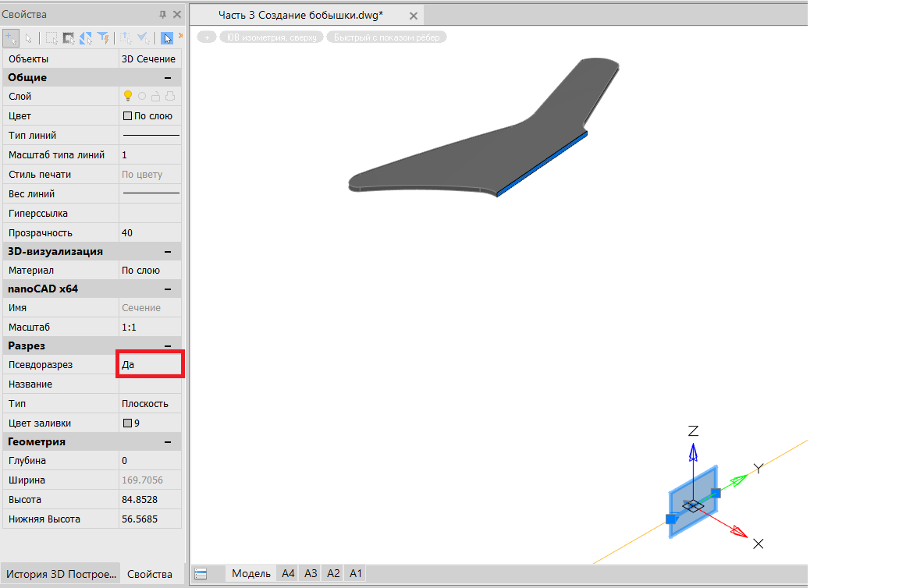The width and height of the screenshot is (899, 588).
Task: Click the selection frame icon in Properties toolbar
Action: tap(52, 37)
